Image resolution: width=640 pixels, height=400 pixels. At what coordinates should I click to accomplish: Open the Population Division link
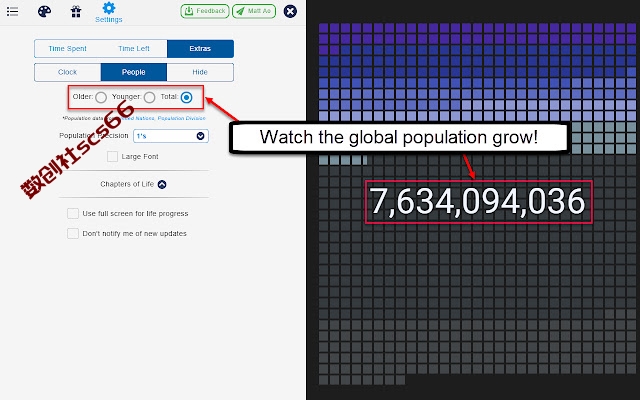coord(182,118)
